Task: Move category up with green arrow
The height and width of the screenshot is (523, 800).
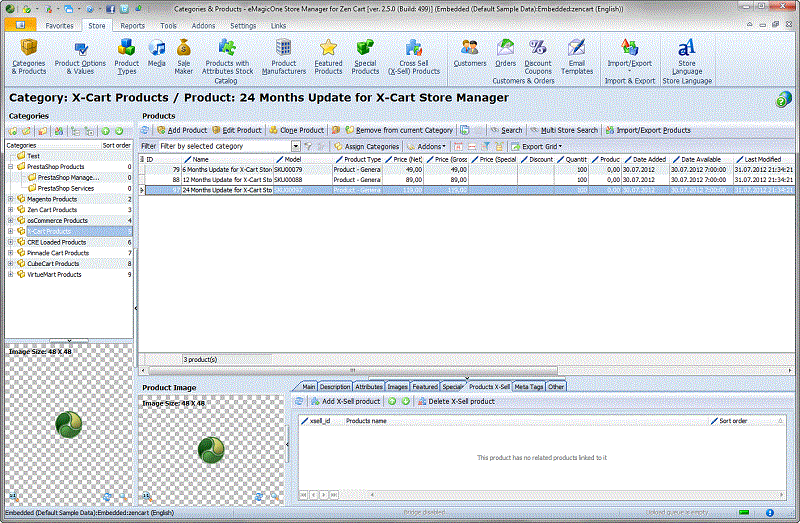Action: point(106,131)
